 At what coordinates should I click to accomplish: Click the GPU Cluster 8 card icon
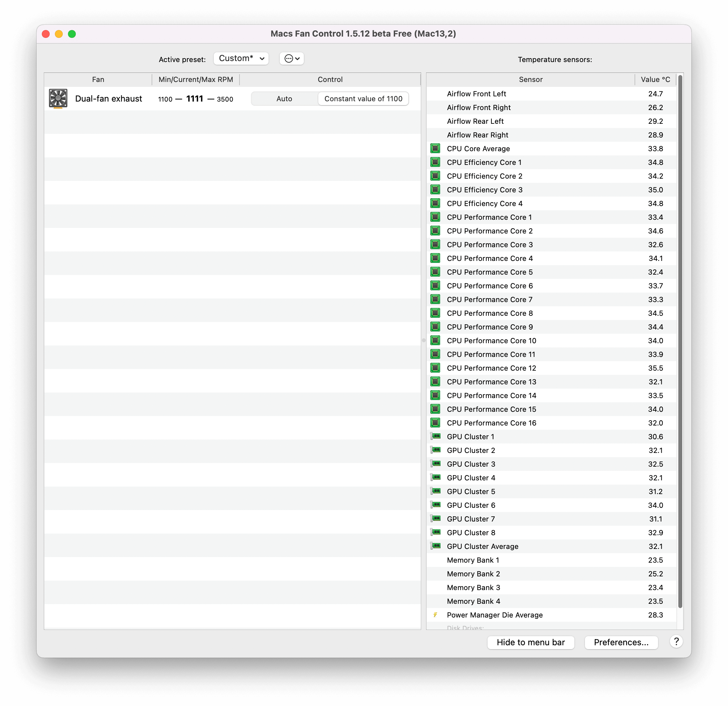click(435, 533)
